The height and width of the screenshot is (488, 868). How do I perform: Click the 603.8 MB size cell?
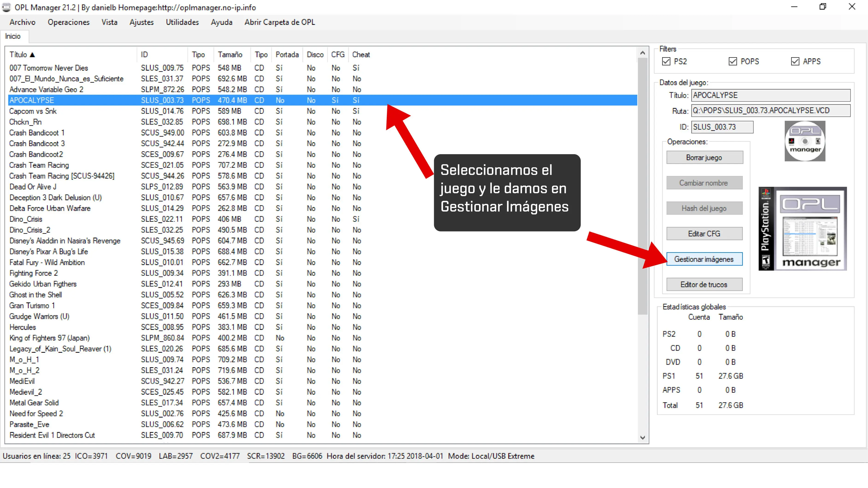pos(232,133)
